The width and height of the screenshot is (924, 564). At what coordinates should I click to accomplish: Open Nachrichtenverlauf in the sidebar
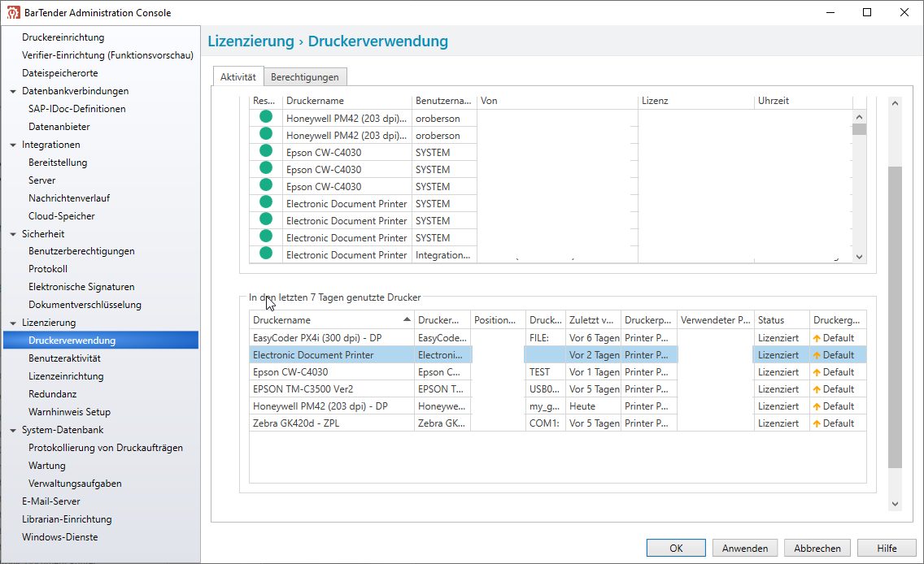point(69,198)
